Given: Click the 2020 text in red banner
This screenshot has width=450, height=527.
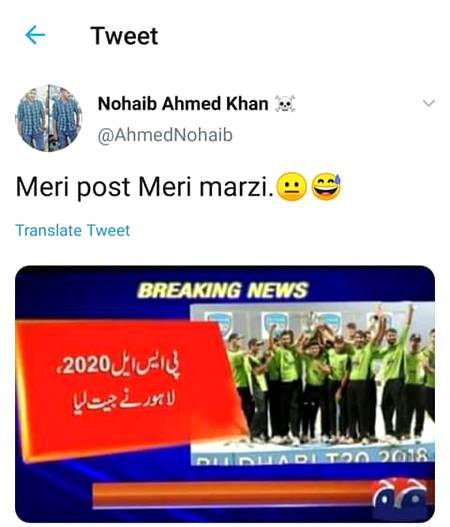Looking at the screenshot, I should (87, 365).
